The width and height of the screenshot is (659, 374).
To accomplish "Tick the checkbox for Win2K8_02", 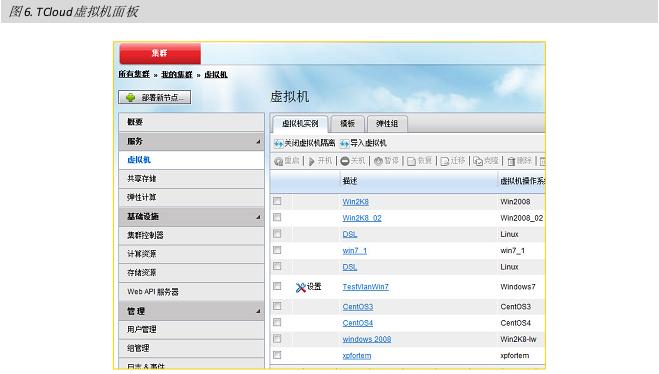I will coord(277,217).
